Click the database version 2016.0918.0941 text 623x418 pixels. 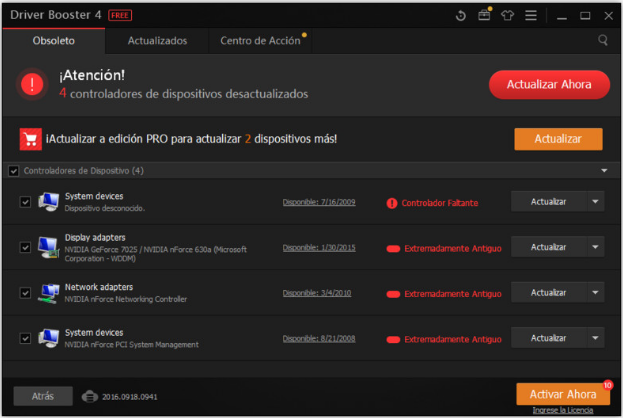130,397
